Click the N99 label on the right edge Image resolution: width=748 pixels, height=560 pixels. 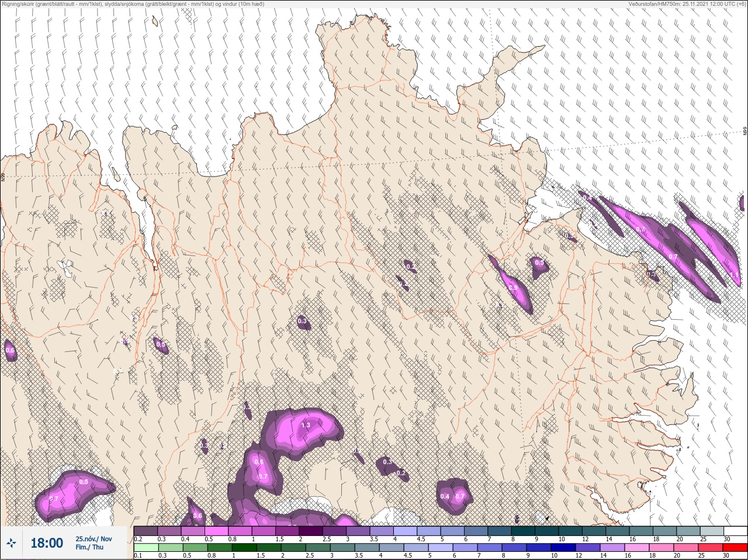(x=745, y=132)
